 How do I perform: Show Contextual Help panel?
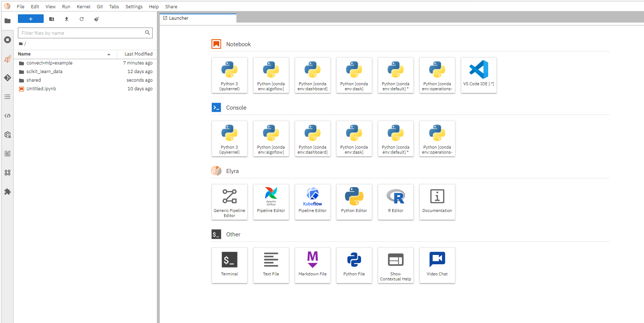point(396,265)
